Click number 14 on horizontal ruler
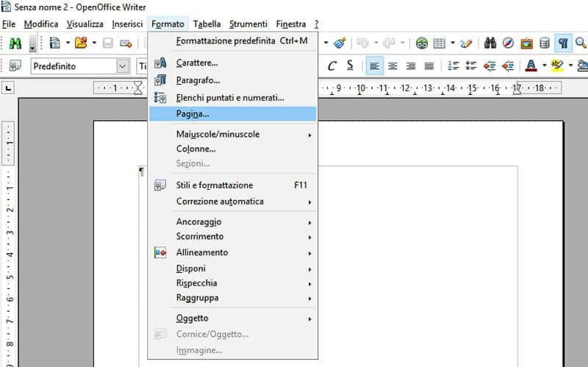 tap(451, 88)
